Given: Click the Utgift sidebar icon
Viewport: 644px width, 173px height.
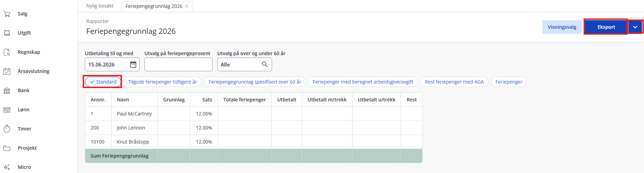Looking at the screenshot, I should click(x=7, y=33).
